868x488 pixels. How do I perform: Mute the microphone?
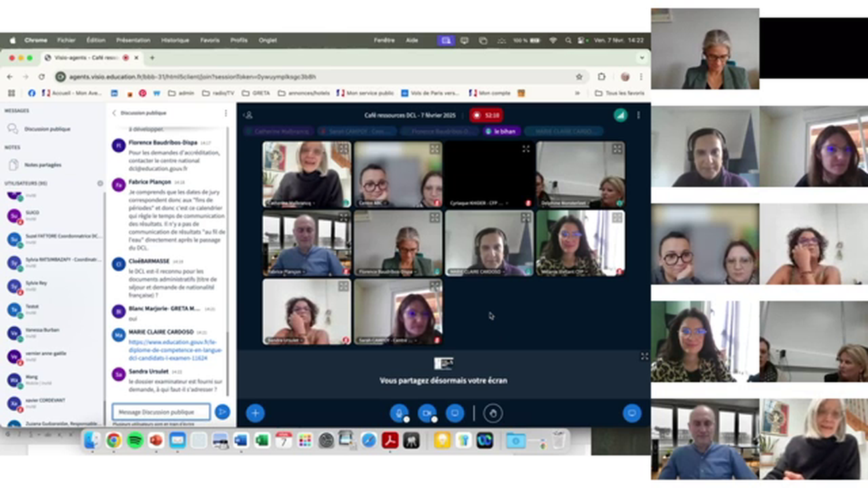[x=399, y=413]
